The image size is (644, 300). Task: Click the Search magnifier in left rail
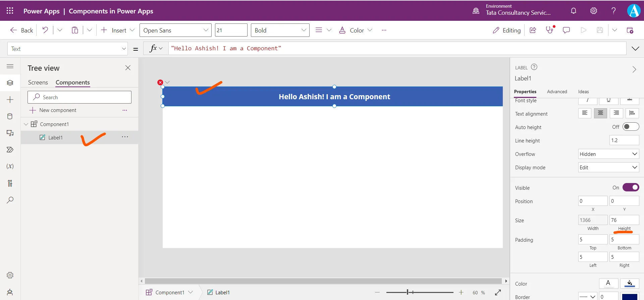pyautogui.click(x=10, y=200)
